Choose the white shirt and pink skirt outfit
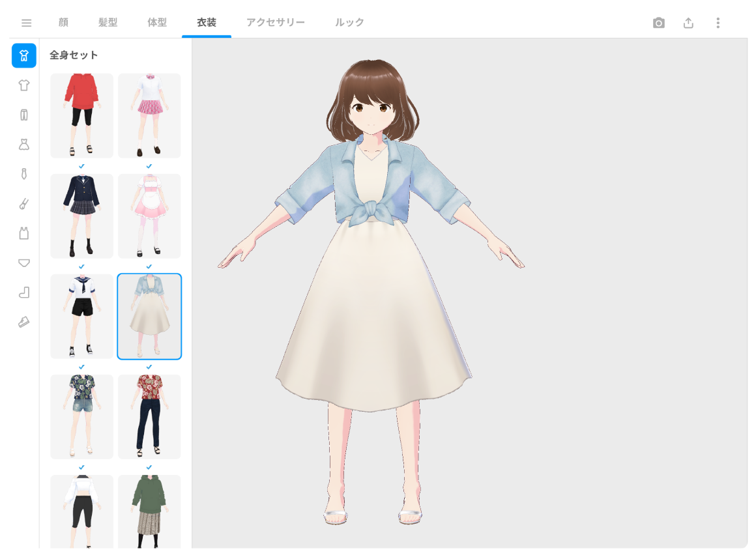756x557 pixels. [149, 116]
